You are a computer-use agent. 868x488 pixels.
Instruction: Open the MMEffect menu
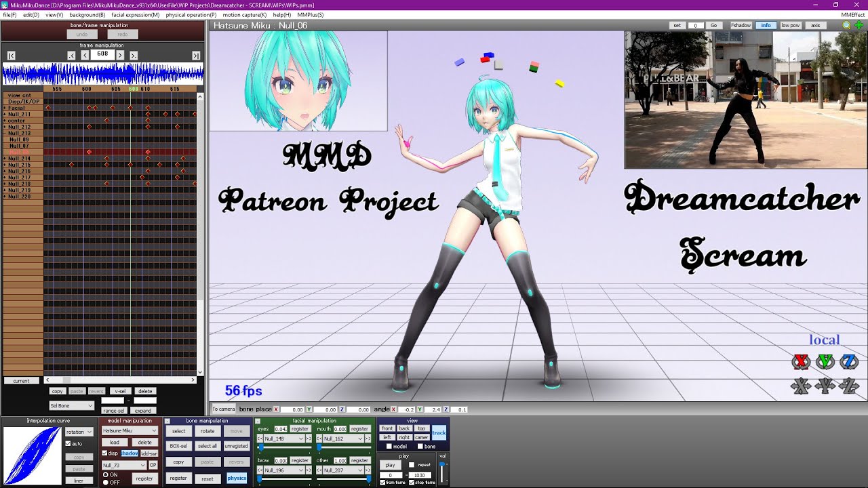(x=852, y=14)
